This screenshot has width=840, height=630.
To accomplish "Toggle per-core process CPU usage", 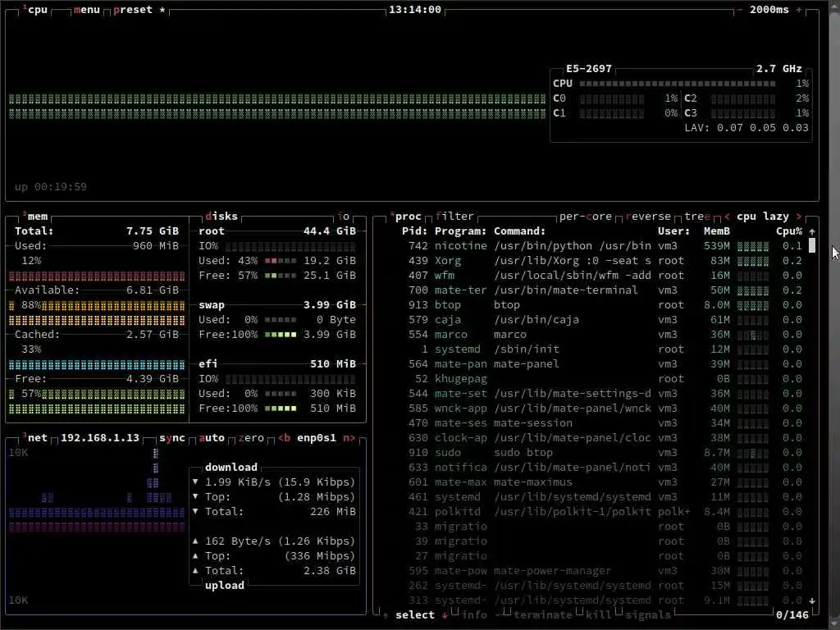I will (586, 217).
